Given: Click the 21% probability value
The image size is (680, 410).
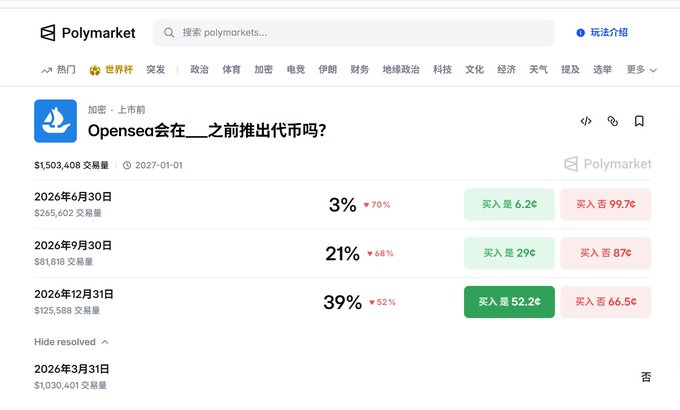Looking at the screenshot, I should [x=343, y=254].
